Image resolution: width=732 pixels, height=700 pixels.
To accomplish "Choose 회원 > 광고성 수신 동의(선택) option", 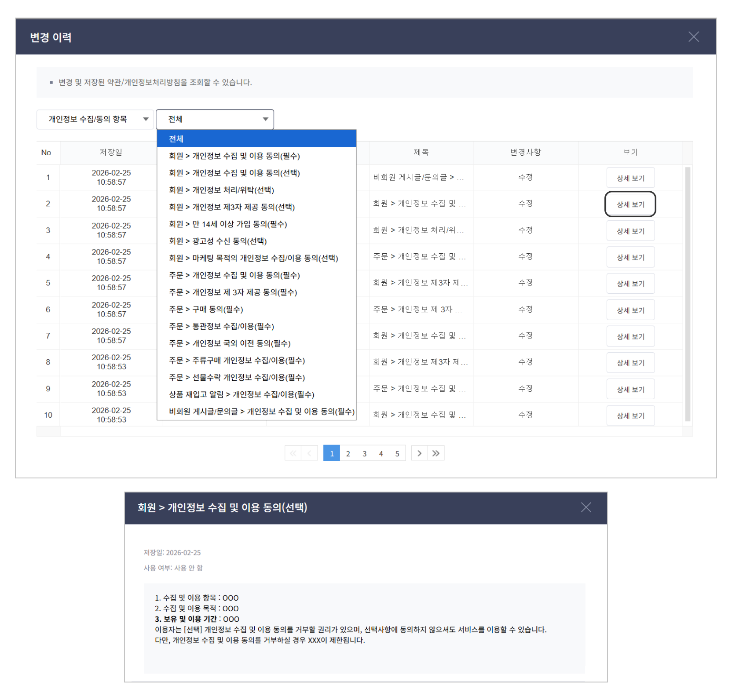I will point(218,241).
